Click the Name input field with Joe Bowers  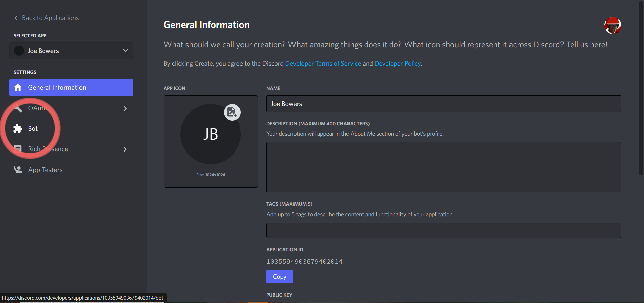pyautogui.click(x=443, y=104)
